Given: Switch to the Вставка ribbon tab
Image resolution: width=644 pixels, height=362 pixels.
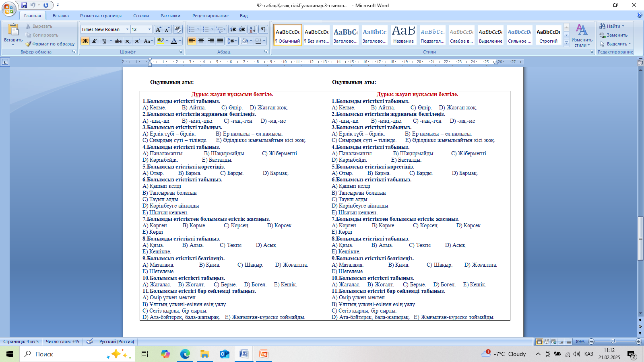Looking at the screenshot, I should tap(60, 16).
